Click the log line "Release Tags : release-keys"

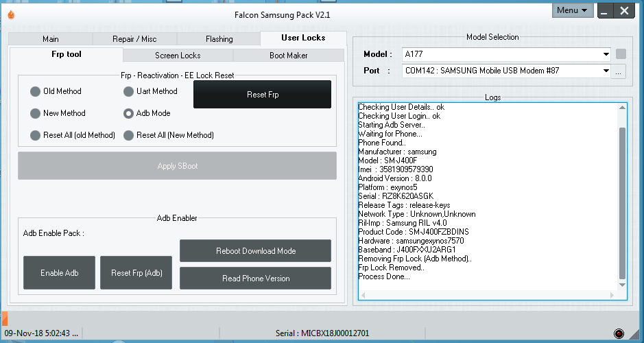(404, 205)
